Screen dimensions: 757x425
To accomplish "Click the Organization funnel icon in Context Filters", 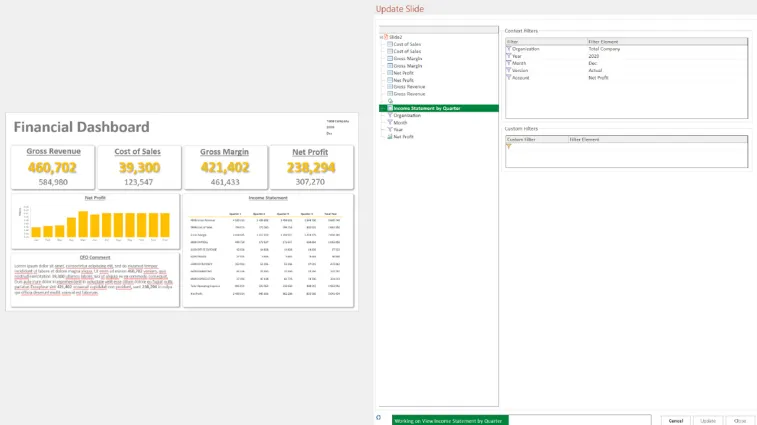I will point(508,49).
